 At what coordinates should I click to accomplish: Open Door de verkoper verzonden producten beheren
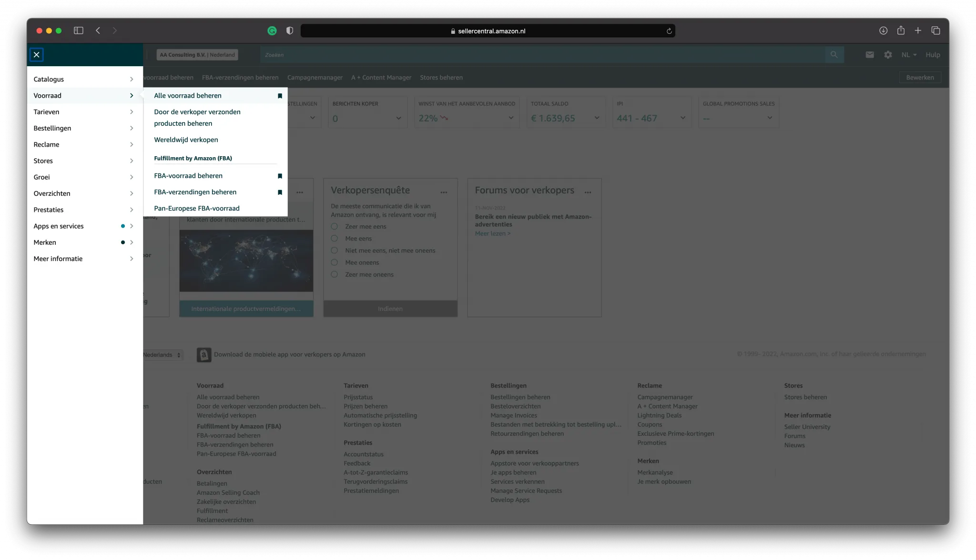pos(197,118)
